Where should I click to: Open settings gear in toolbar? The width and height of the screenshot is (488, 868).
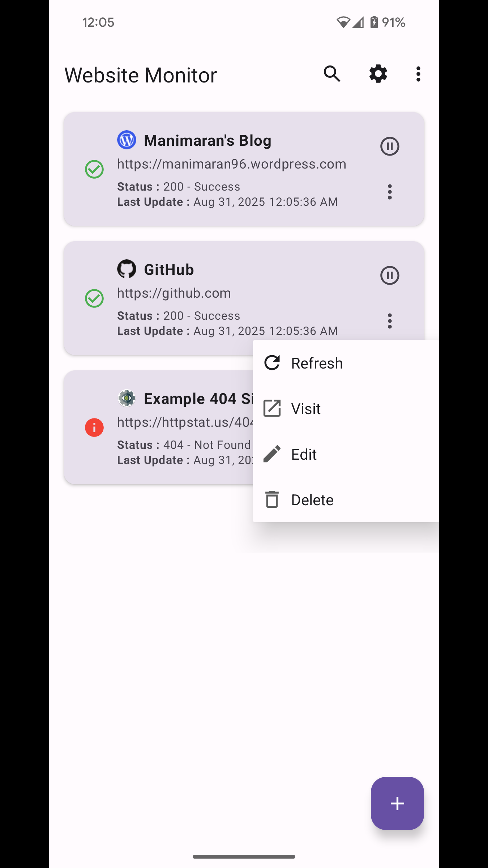(x=378, y=74)
